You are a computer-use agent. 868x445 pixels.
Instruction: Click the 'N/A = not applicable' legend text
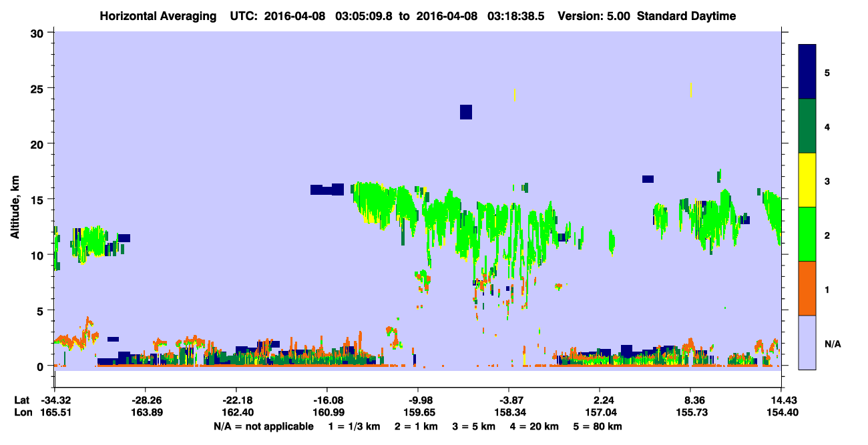tap(263, 426)
